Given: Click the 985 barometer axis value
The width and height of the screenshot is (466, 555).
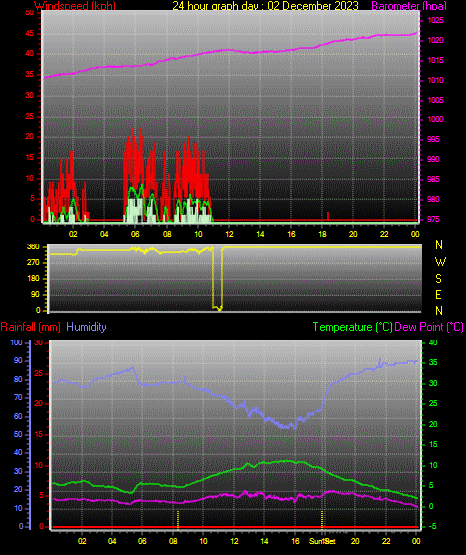Looking at the screenshot, I should tap(433, 179).
